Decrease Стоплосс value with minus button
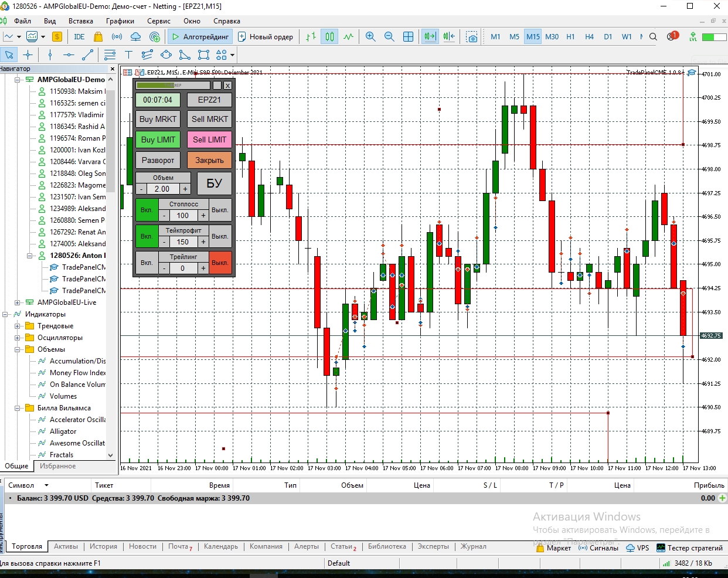This screenshot has height=578, width=728. [165, 216]
